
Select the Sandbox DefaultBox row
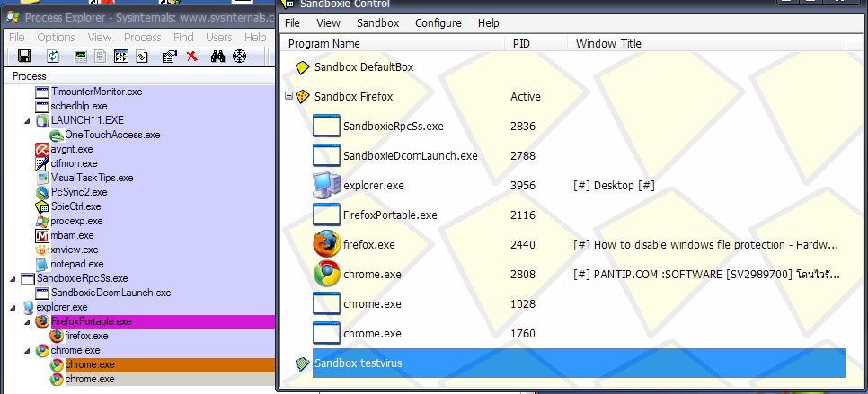364,67
